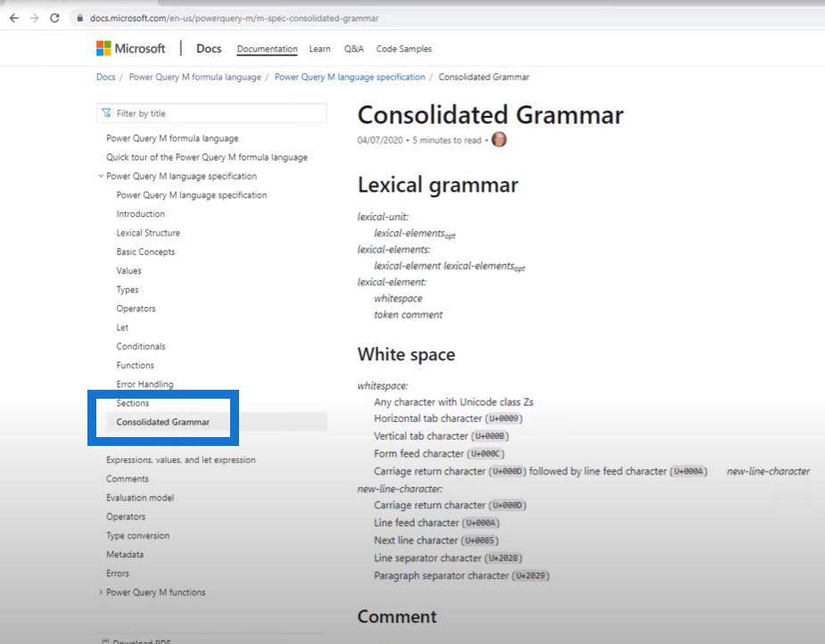The width and height of the screenshot is (825, 644).
Task: Click the Microsoft logo
Action: 130,48
